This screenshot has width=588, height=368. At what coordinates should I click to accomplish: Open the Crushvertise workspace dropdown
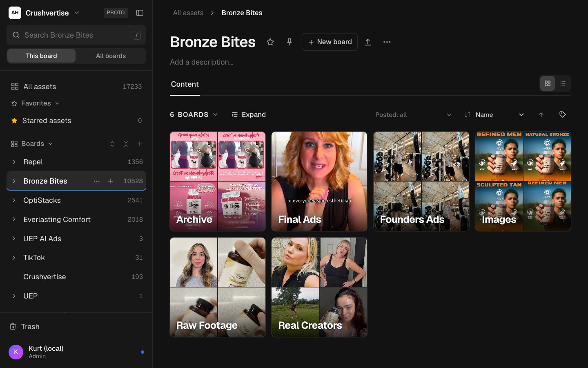(52, 13)
